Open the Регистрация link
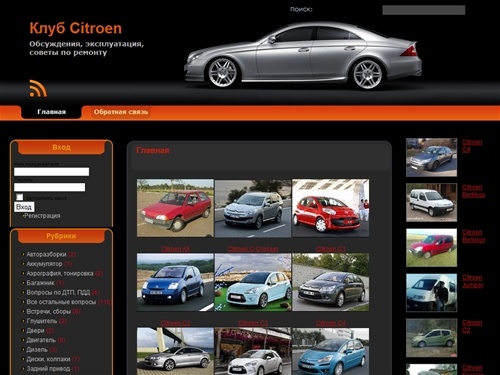This screenshot has height=375, width=500. coord(42,216)
